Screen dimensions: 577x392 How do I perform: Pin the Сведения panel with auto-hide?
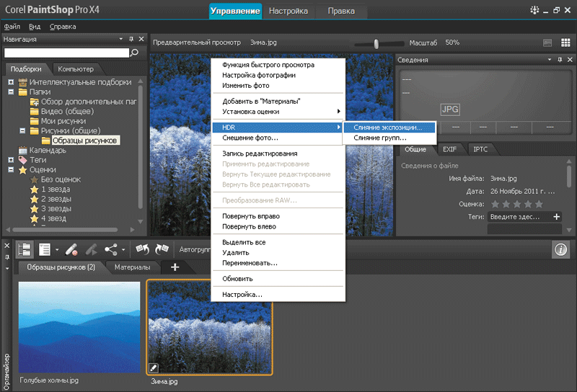(560, 60)
